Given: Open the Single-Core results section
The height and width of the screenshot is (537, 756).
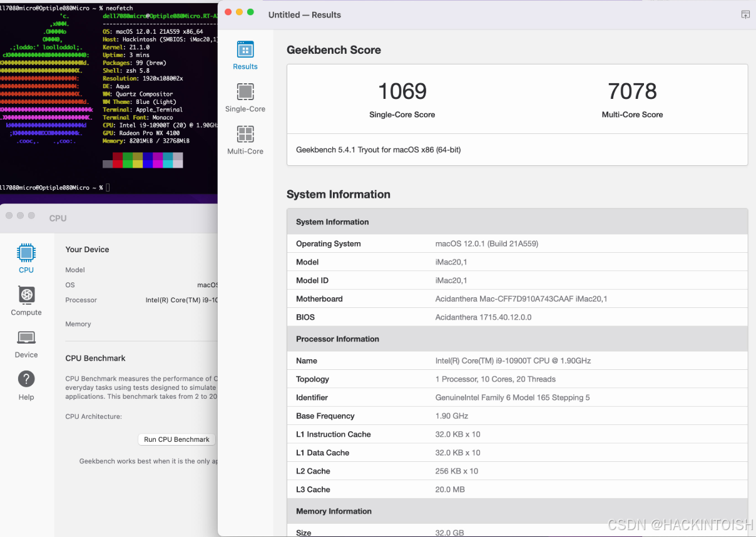Looking at the screenshot, I should (x=245, y=98).
